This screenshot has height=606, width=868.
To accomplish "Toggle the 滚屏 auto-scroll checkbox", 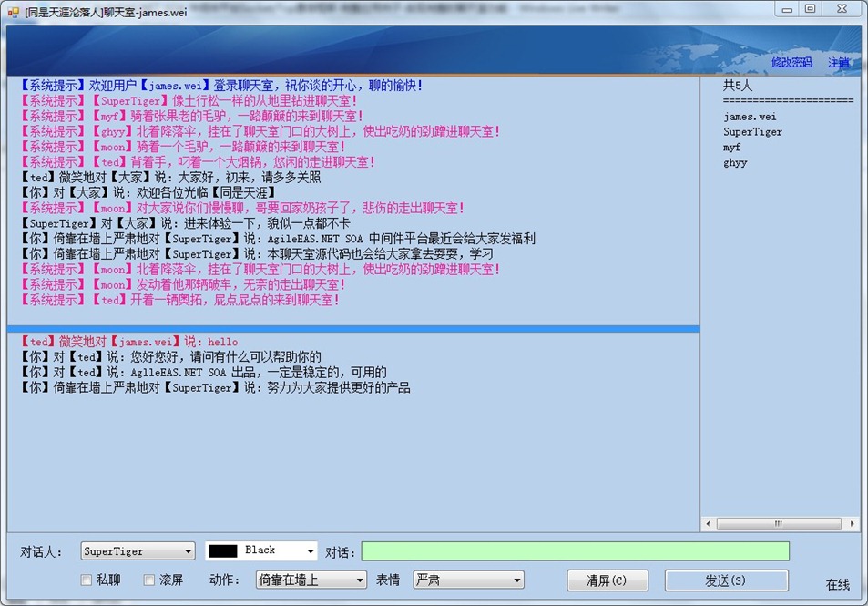I will tap(148, 580).
